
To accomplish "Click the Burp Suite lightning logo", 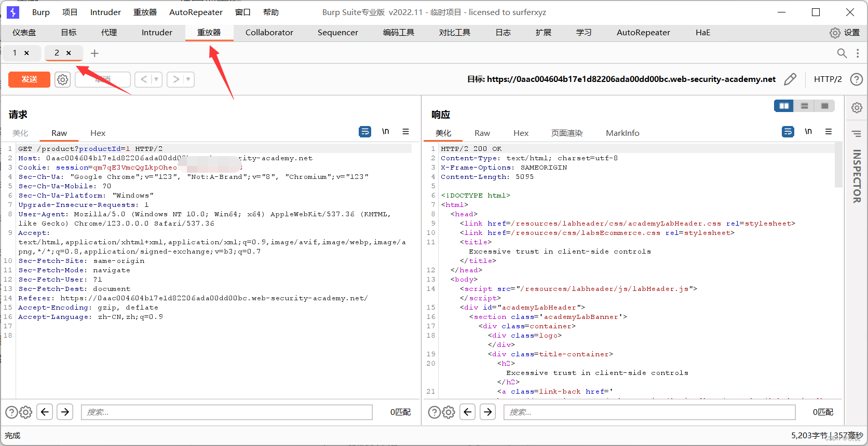I will (x=13, y=12).
